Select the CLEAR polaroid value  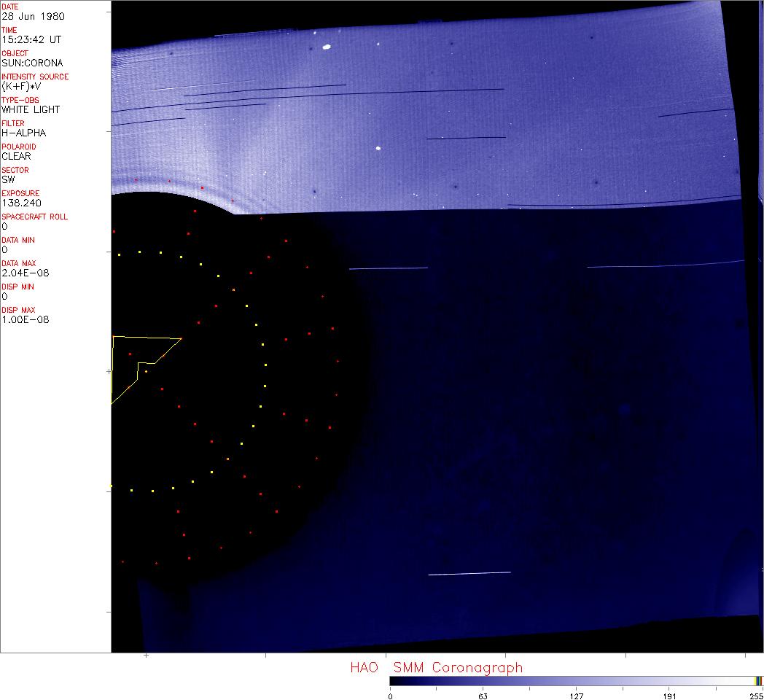[x=16, y=156]
